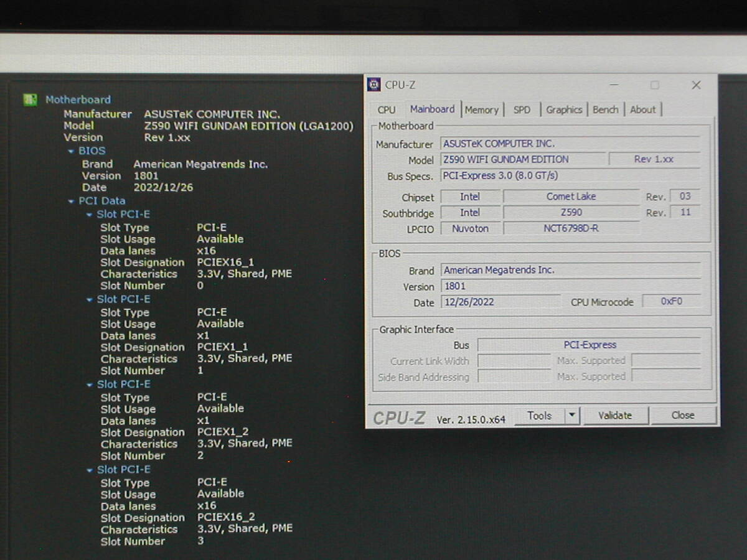
Task: Click the Chipset Intel vendor field
Action: coord(470,197)
